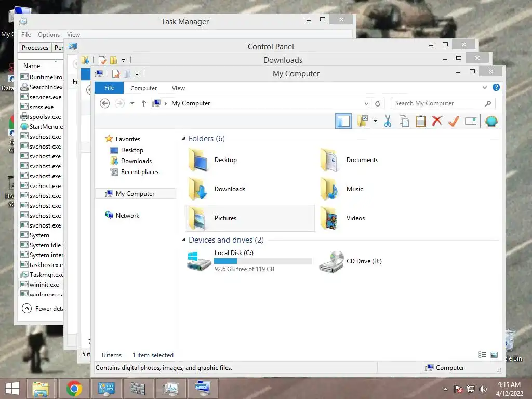The height and width of the screenshot is (399, 532).
Task: Click the address bar path My Computer
Action: pyautogui.click(x=191, y=103)
